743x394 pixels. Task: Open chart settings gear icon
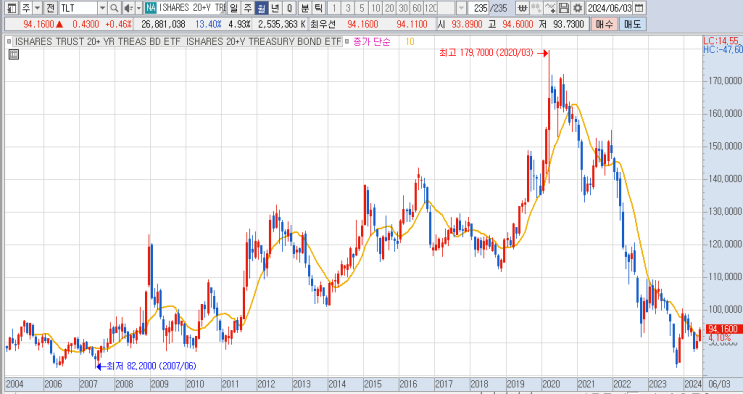tap(577, 8)
